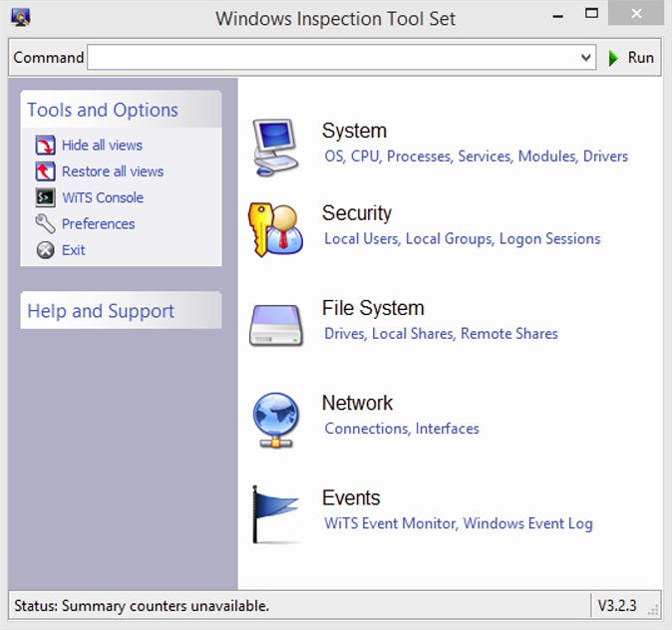Expand the Help and Support panel
This screenshot has width=672, height=630.
(121, 310)
